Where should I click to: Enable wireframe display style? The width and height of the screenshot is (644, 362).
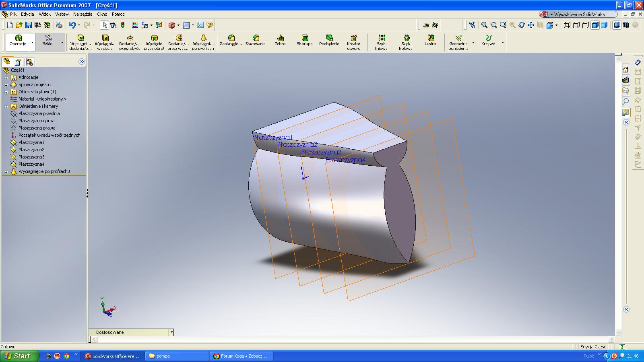[567, 25]
